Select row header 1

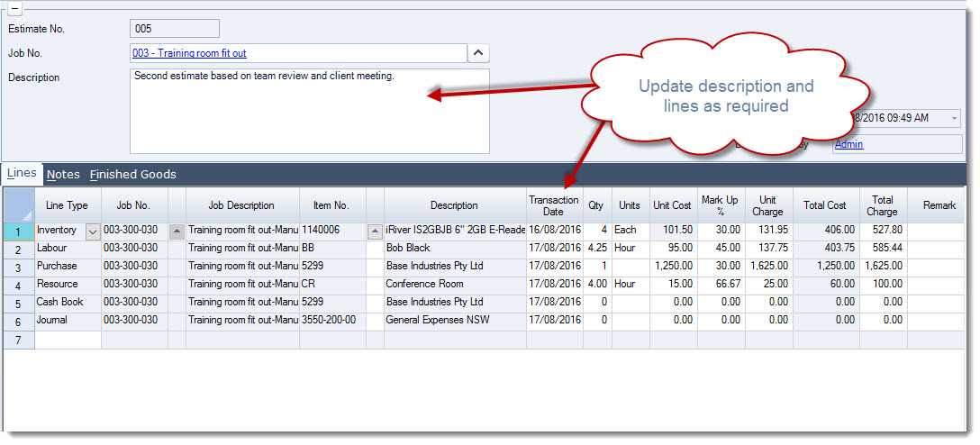click(x=19, y=232)
